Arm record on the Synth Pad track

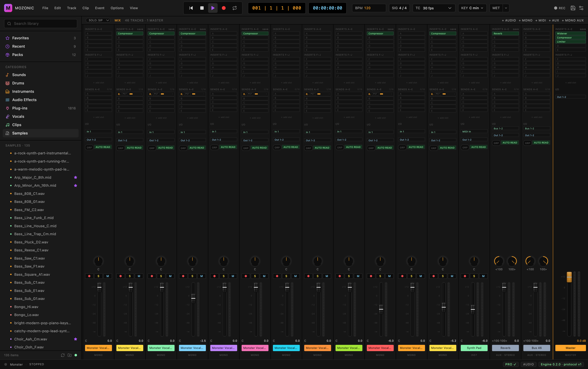click(x=465, y=276)
